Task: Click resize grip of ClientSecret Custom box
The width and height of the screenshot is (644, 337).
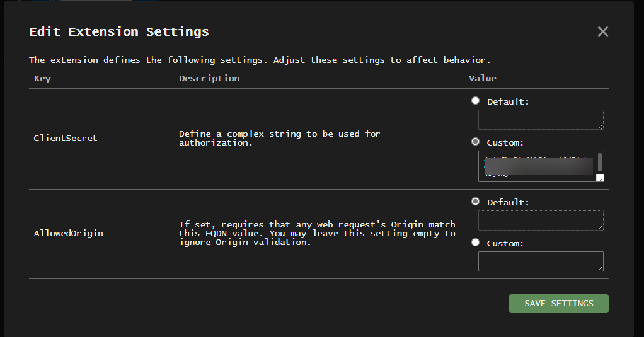Action: point(600,178)
